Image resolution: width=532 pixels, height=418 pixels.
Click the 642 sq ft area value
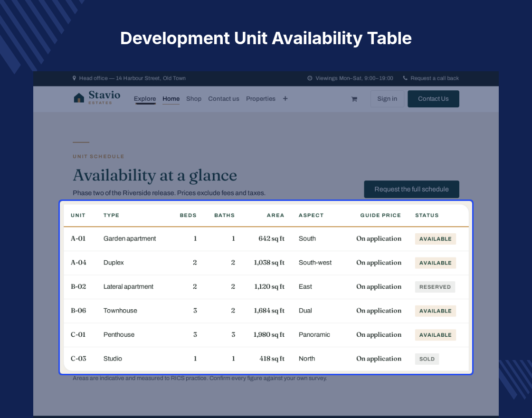[x=271, y=238]
